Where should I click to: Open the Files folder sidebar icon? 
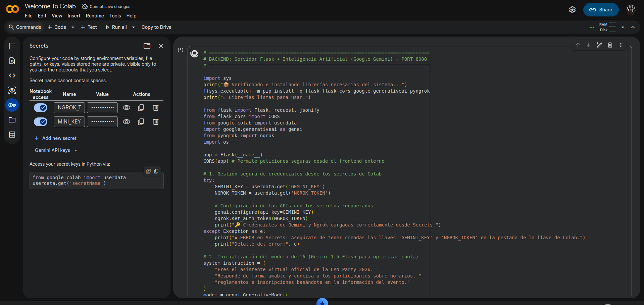(x=12, y=120)
